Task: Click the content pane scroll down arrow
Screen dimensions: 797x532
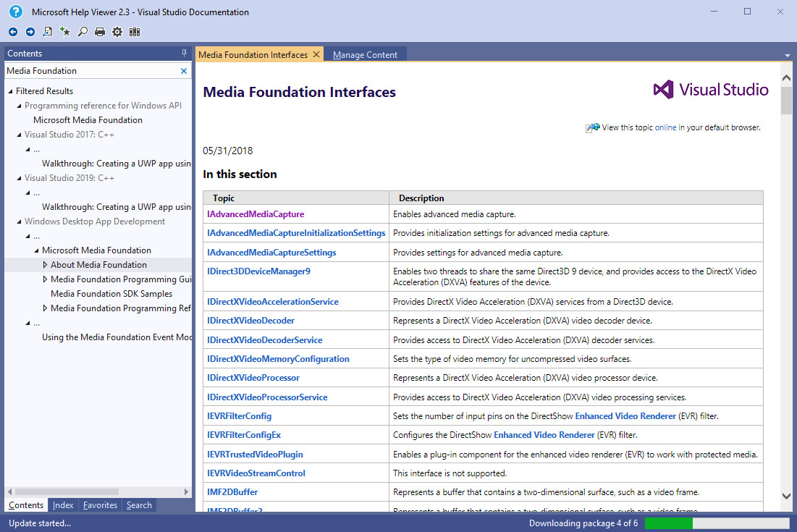Action: pos(786,496)
